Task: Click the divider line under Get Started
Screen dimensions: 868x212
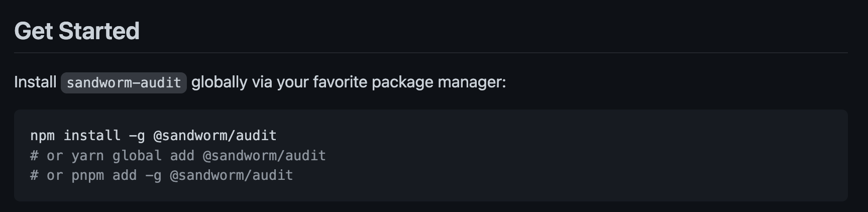Action: pyautogui.click(x=430, y=53)
